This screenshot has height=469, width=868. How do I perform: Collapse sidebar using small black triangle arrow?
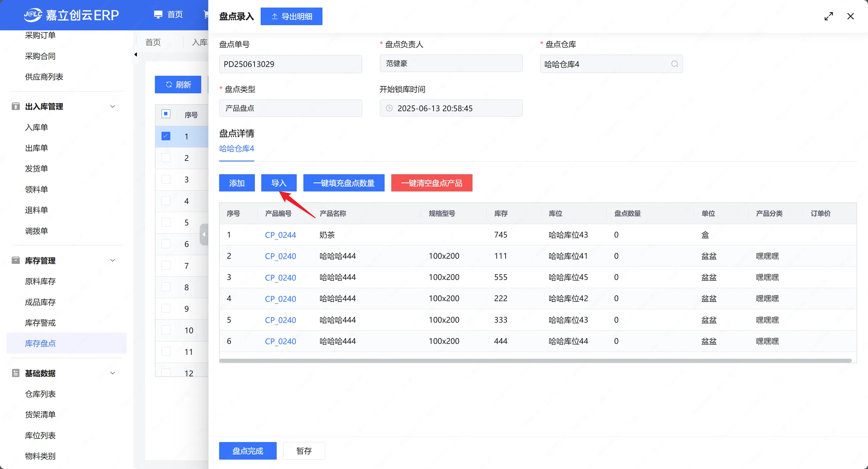coord(135,54)
